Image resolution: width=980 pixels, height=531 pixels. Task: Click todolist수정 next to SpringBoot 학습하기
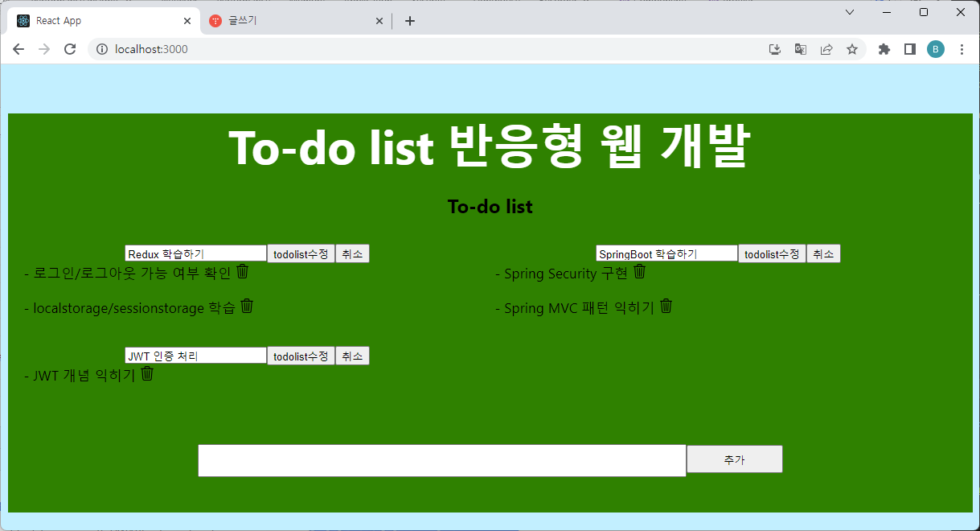(x=772, y=253)
